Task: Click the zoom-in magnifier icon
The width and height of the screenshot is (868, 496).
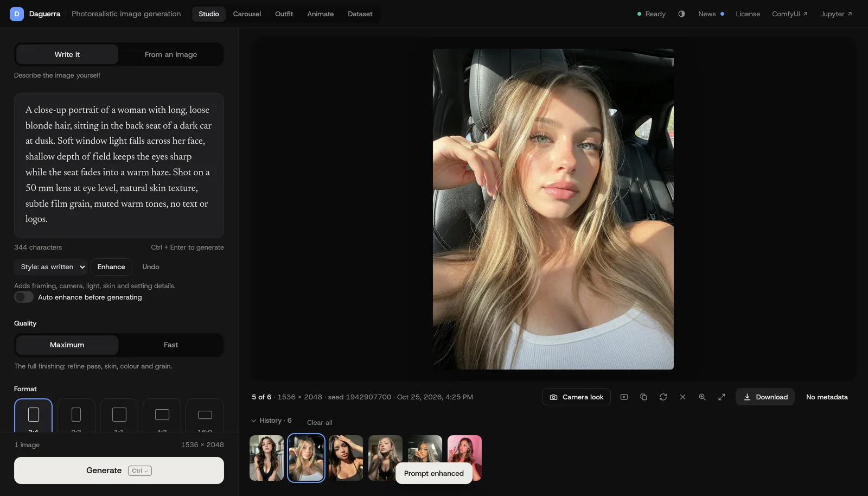Action: (702, 397)
